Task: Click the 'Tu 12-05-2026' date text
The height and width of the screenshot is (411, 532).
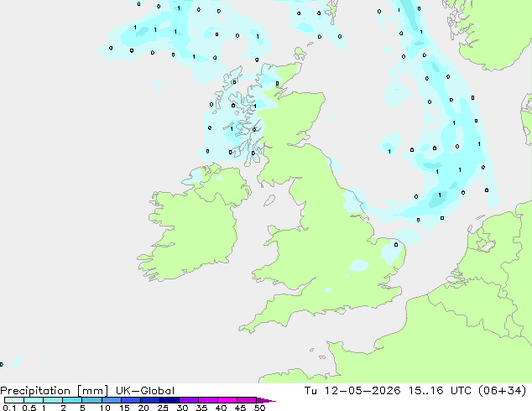Action: click(352, 391)
